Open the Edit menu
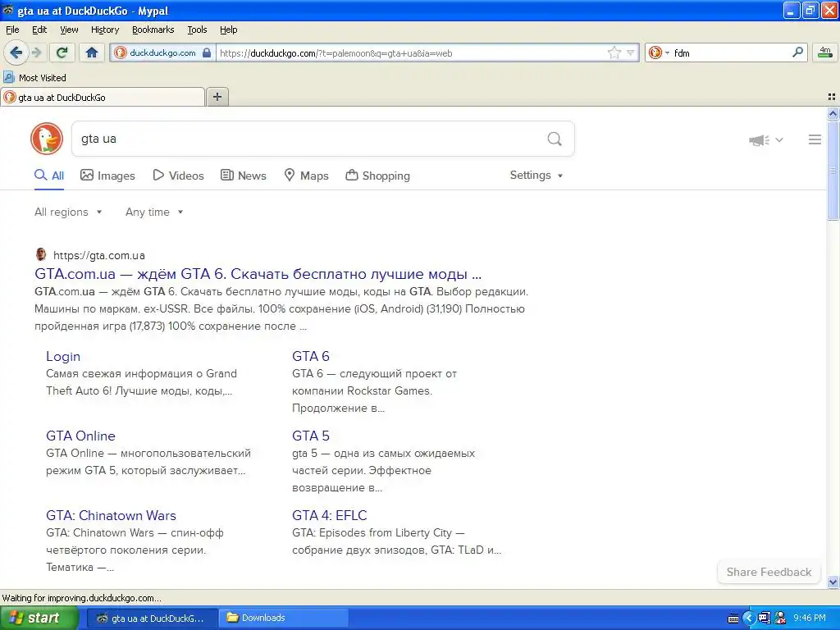This screenshot has height=630, width=840. (39, 30)
